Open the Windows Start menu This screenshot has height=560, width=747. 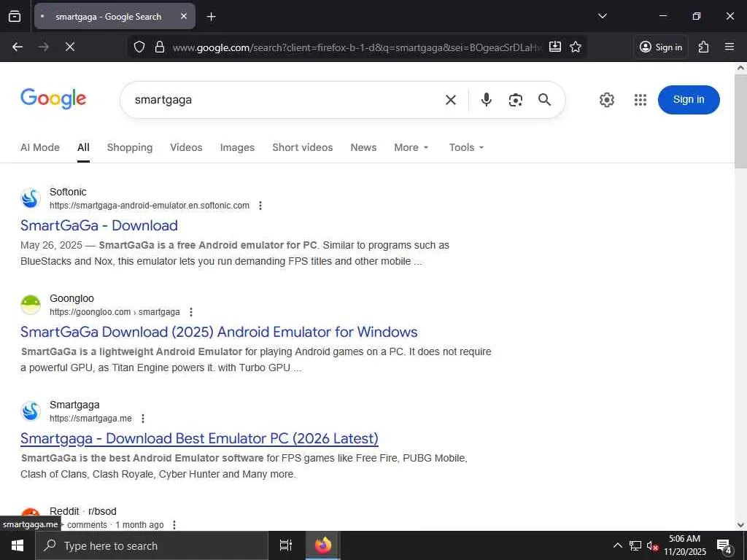click(x=18, y=545)
